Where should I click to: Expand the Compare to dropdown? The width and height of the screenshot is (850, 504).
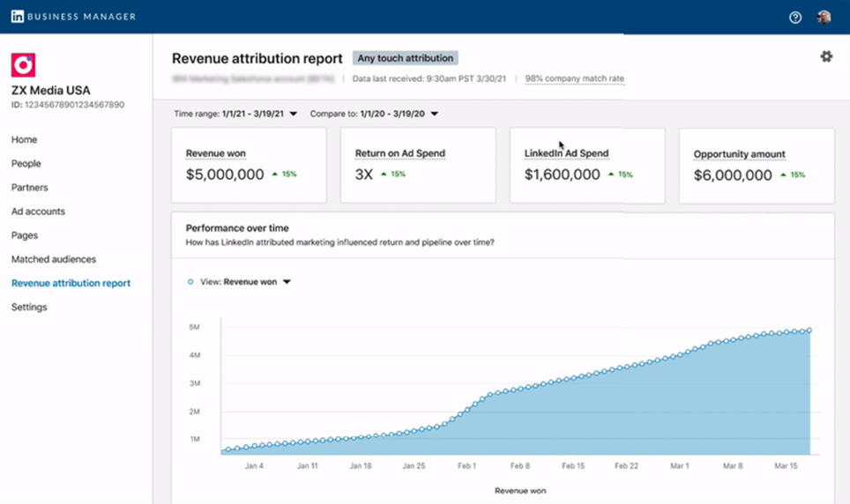[374, 114]
